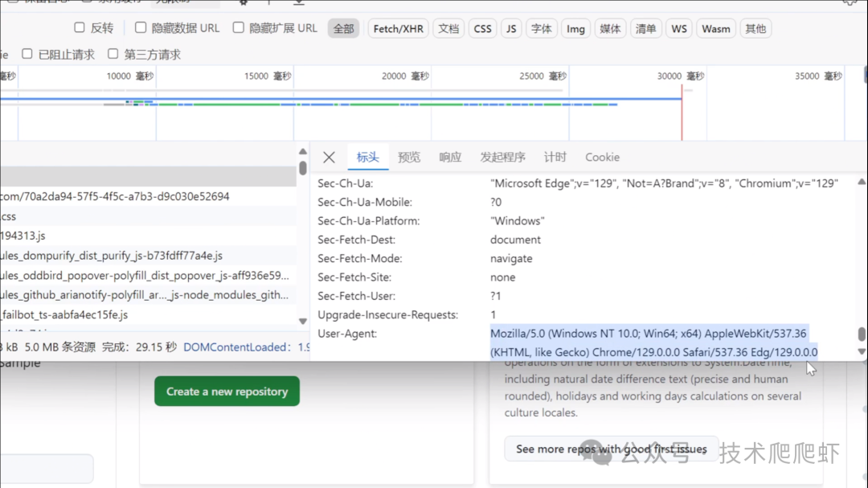Switch to the 预览 (Preview) tab
Image resolution: width=868 pixels, height=488 pixels.
click(409, 158)
